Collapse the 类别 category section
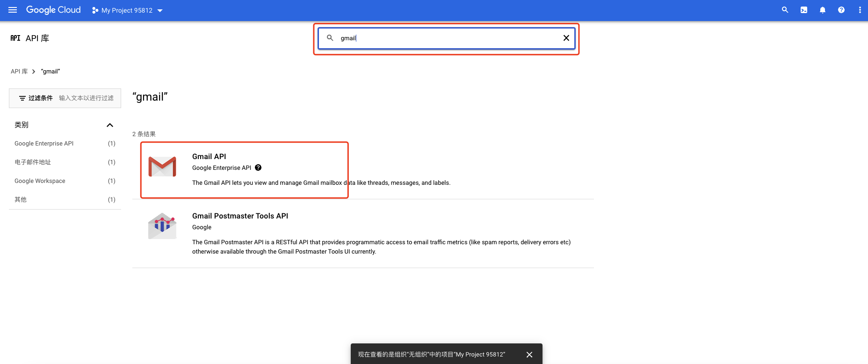868x364 pixels. tap(110, 125)
